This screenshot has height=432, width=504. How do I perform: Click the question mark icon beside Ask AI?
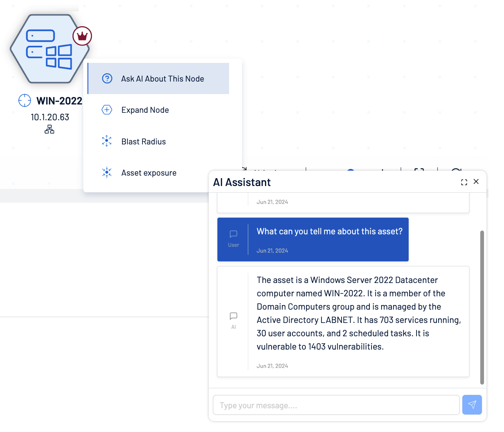click(x=107, y=78)
